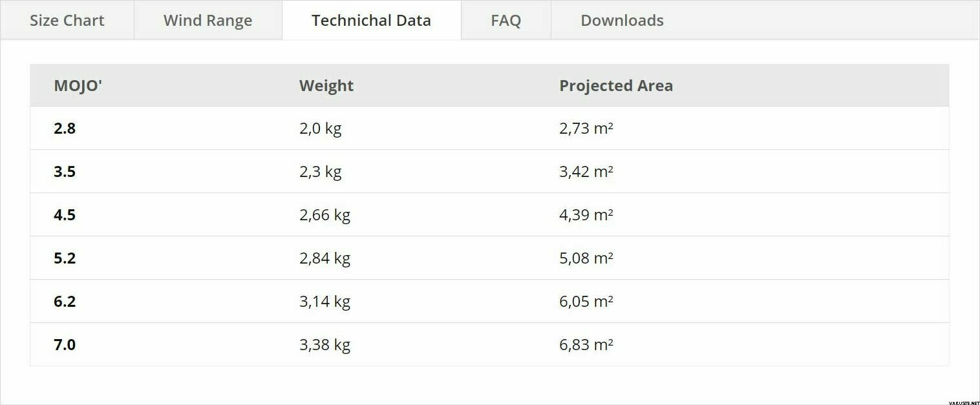Select the 4.5 size row label

(65, 215)
